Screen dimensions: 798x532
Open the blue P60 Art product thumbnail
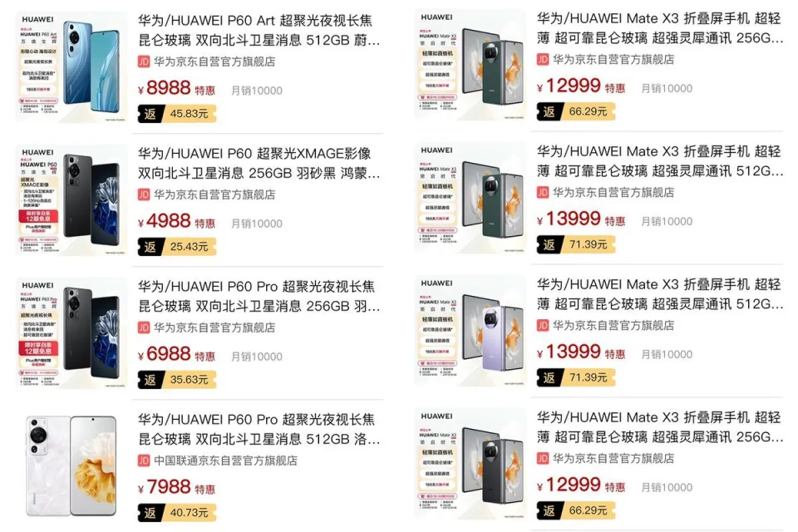[x=71, y=66]
